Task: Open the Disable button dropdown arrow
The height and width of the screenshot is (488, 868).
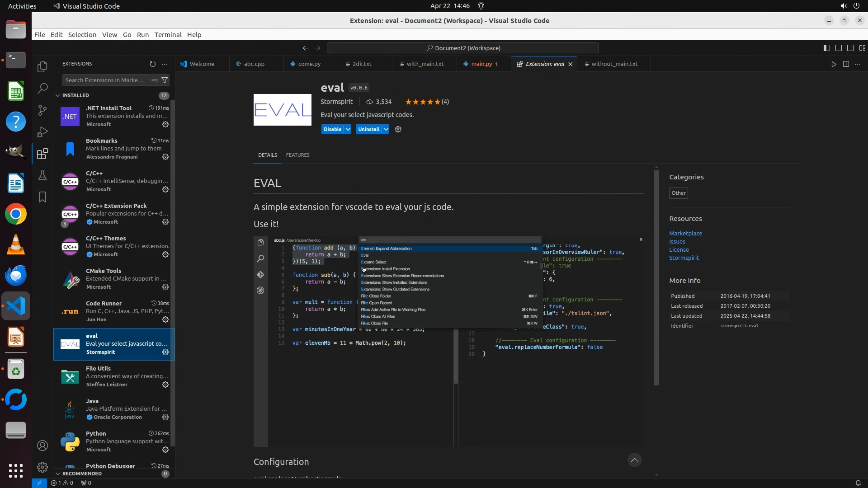Action: point(348,129)
